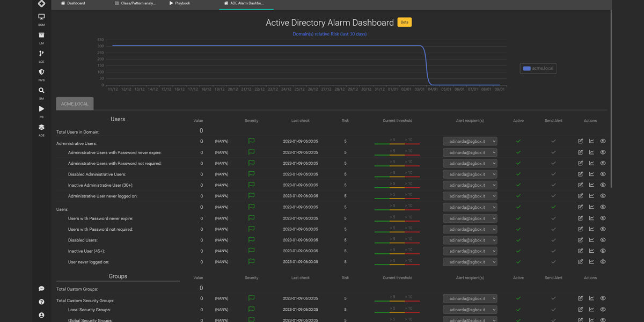
Task: Toggle Send Alert for Local Security Groups
Action: click(553, 310)
